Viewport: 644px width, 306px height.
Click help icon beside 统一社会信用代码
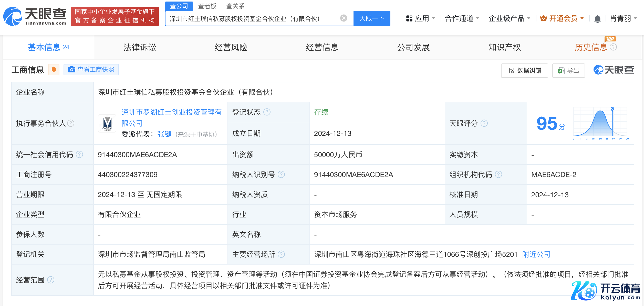click(80, 155)
